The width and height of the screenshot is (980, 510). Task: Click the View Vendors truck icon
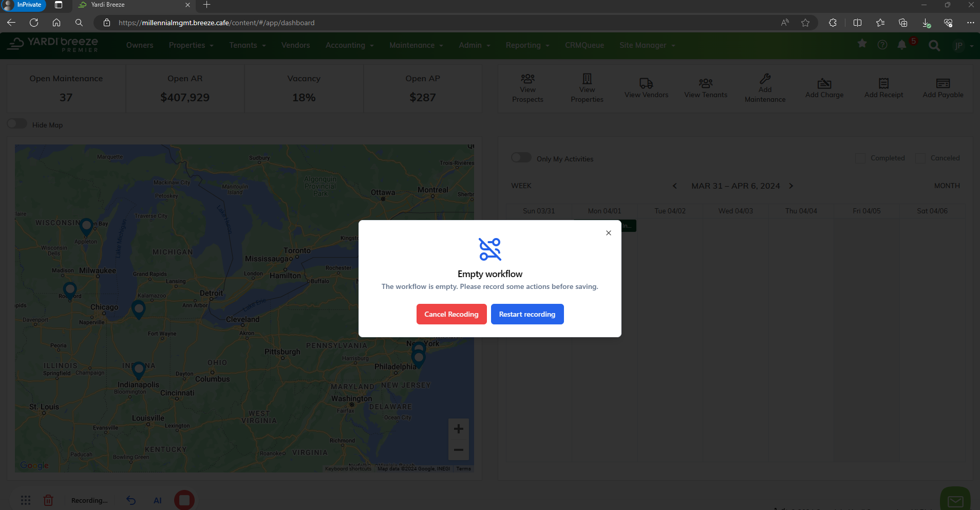point(646,83)
